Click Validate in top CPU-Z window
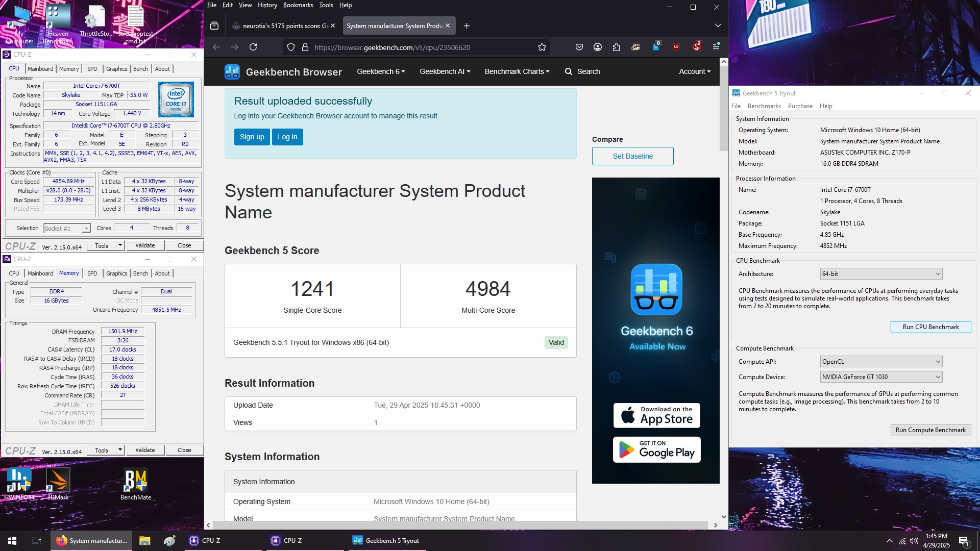The height and width of the screenshot is (551, 980). pos(145,245)
